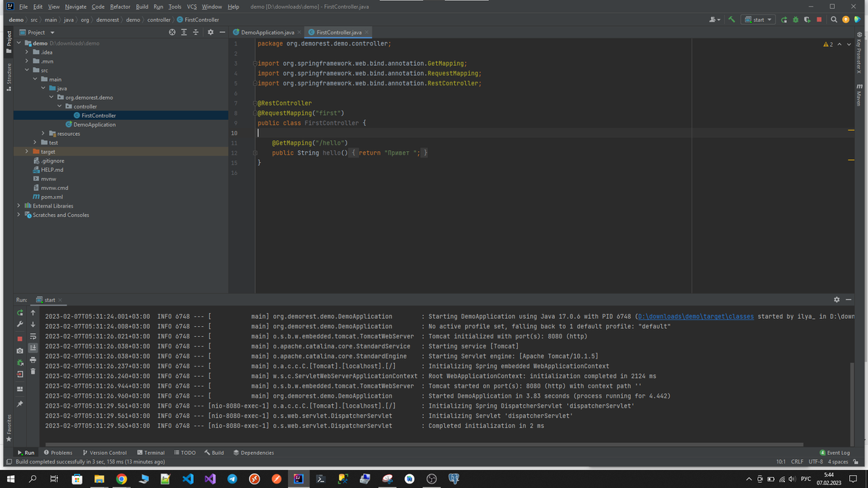Open the 'start' run configuration dropdown
This screenshot has width=868, height=488.
(x=759, y=20)
